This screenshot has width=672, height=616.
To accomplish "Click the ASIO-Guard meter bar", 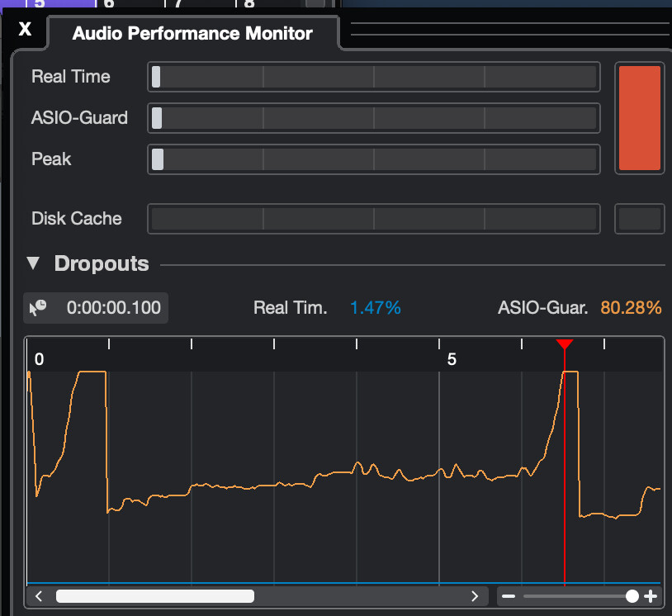I will (374, 118).
